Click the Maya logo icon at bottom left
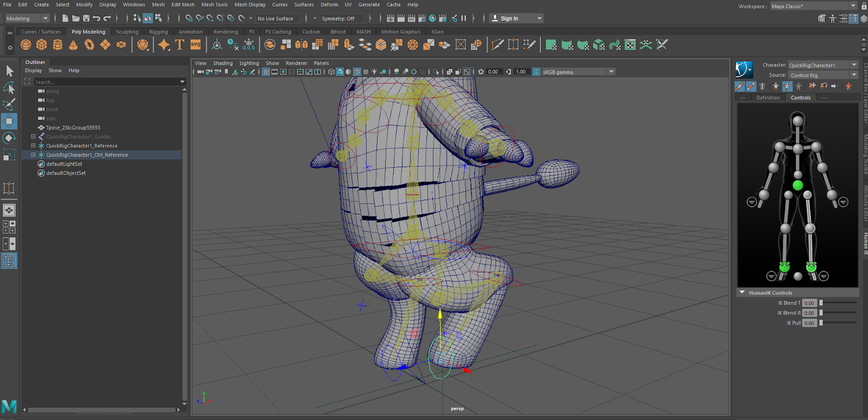 point(9,406)
